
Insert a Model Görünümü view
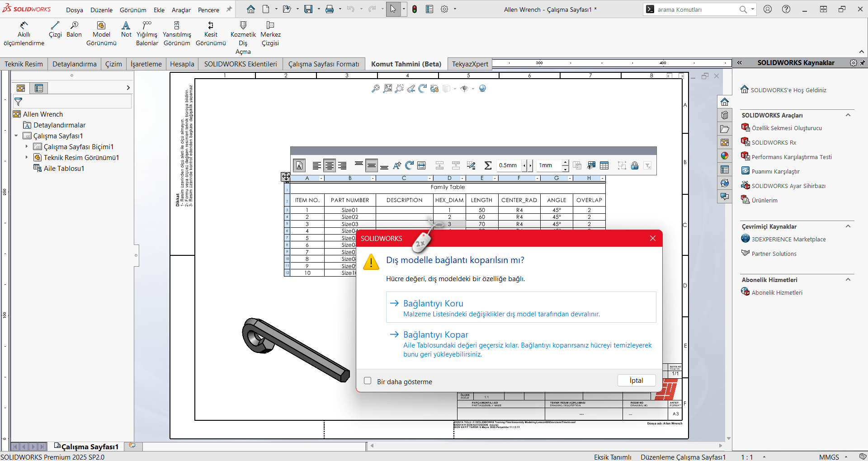pos(101,34)
